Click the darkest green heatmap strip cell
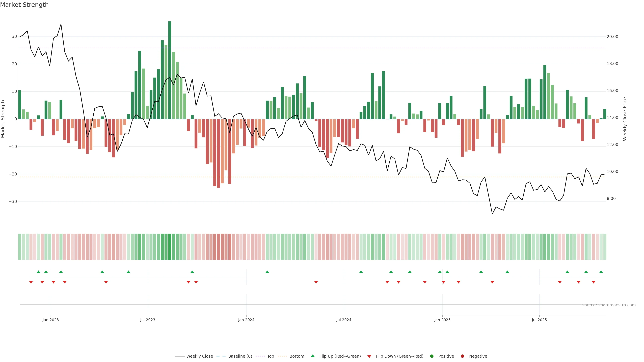 coord(170,247)
